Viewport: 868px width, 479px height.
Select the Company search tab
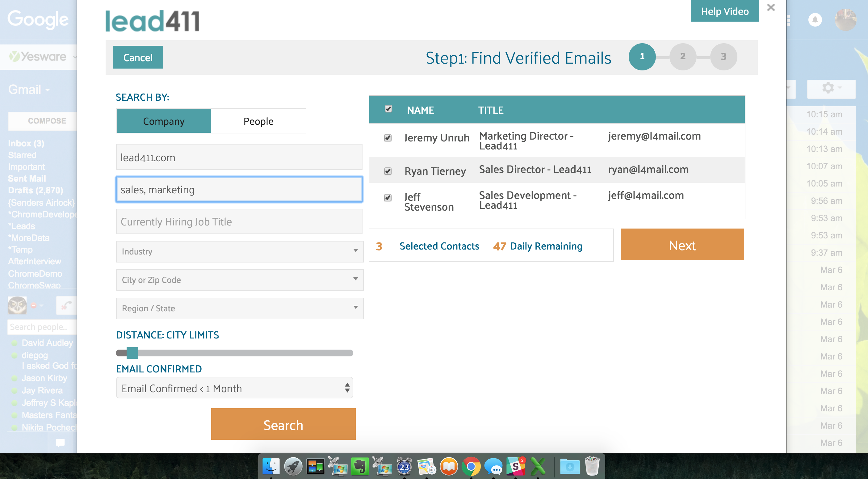tap(164, 121)
